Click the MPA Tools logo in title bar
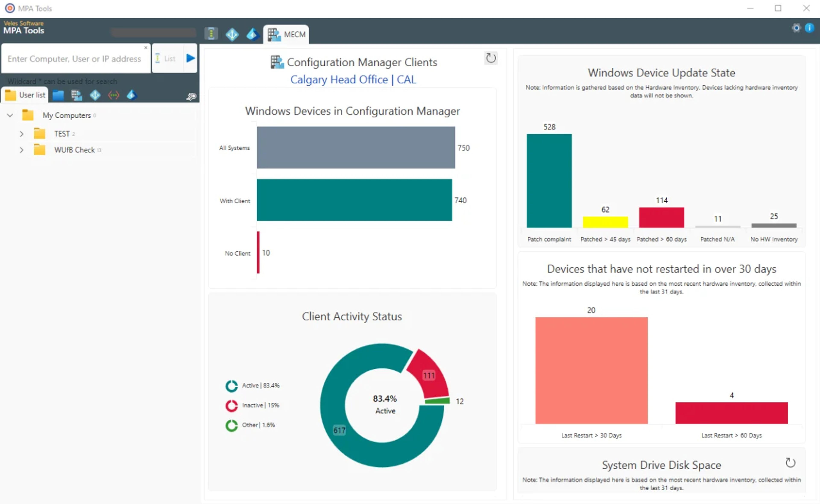This screenshot has height=504, width=820. point(10,8)
